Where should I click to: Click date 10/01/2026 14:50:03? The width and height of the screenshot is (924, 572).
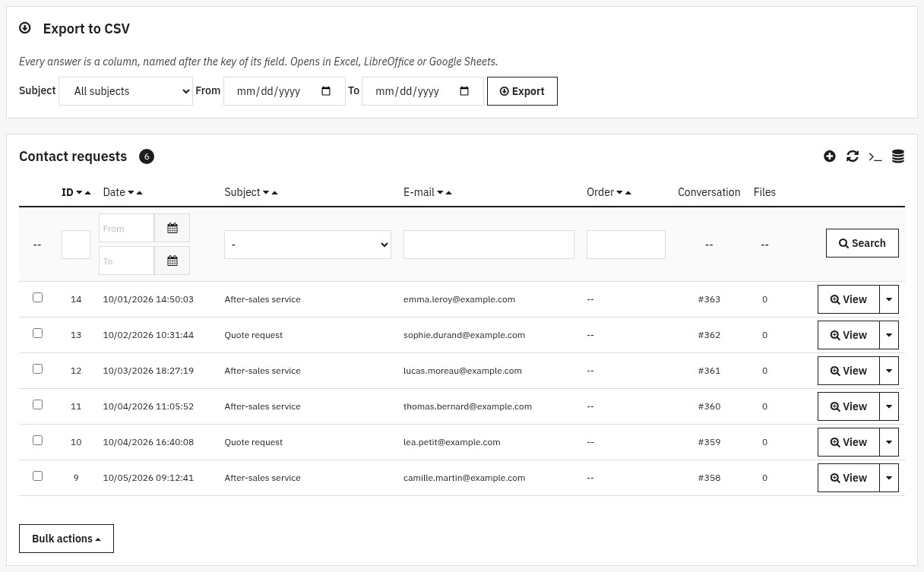(x=148, y=299)
